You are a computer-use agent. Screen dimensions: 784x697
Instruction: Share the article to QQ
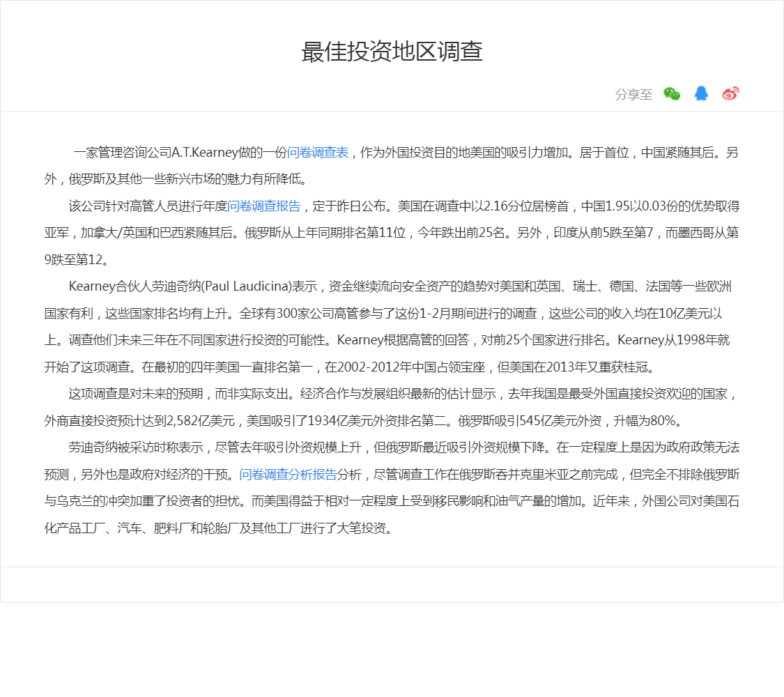pos(701,93)
